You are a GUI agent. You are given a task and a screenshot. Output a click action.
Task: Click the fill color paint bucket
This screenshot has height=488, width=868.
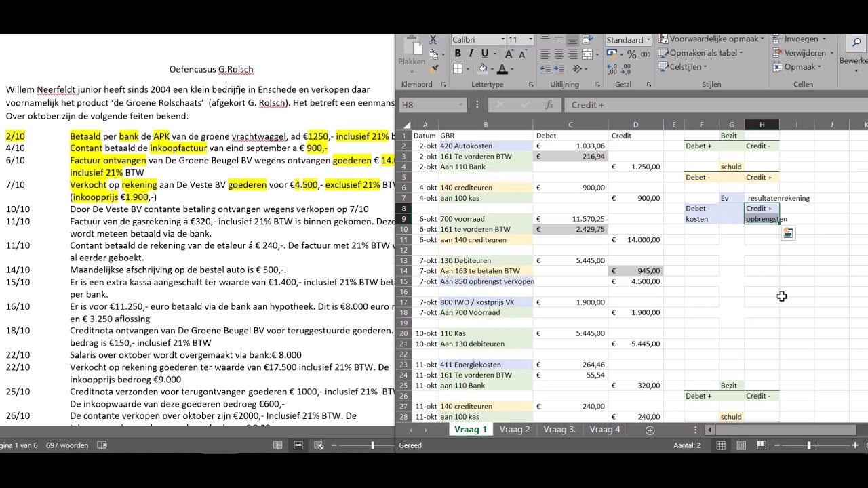(x=483, y=68)
